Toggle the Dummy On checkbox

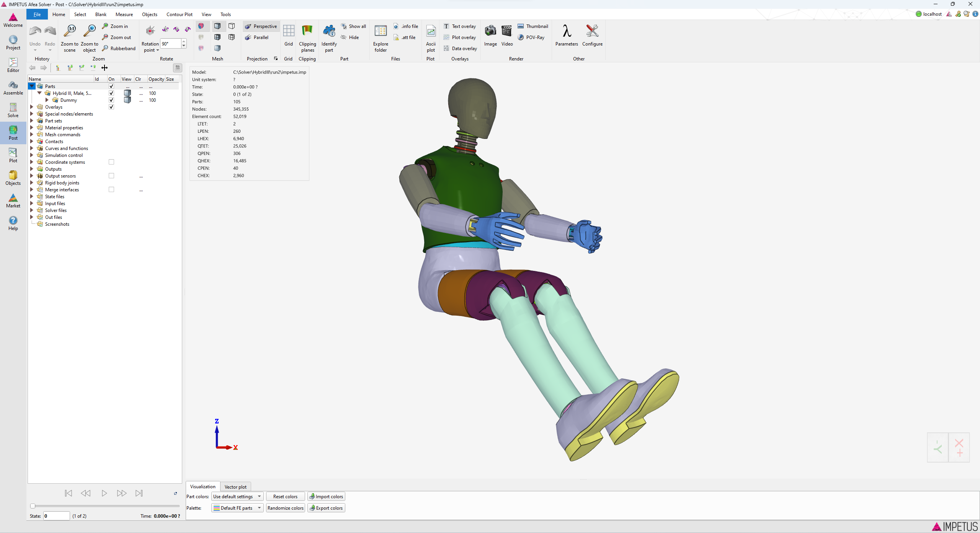(x=111, y=100)
